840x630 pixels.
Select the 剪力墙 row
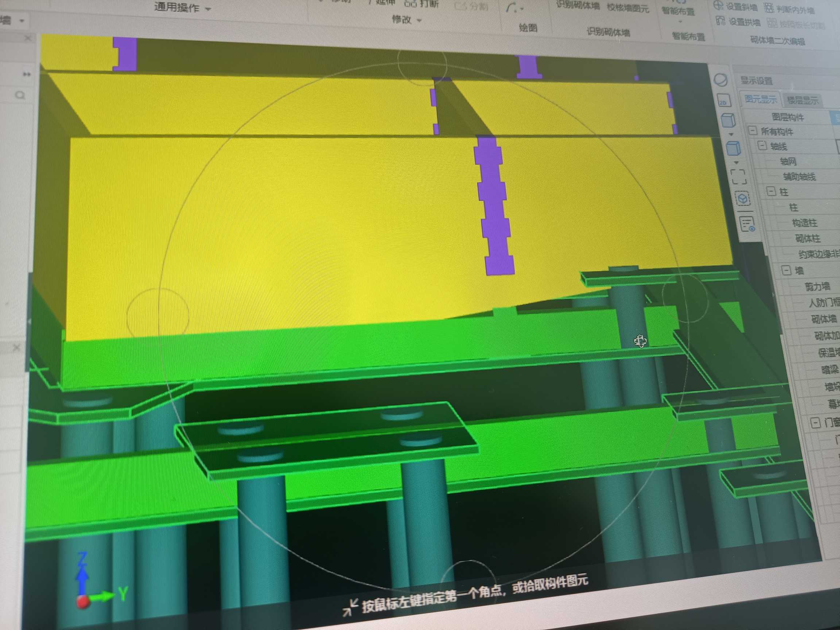[x=817, y=286]
